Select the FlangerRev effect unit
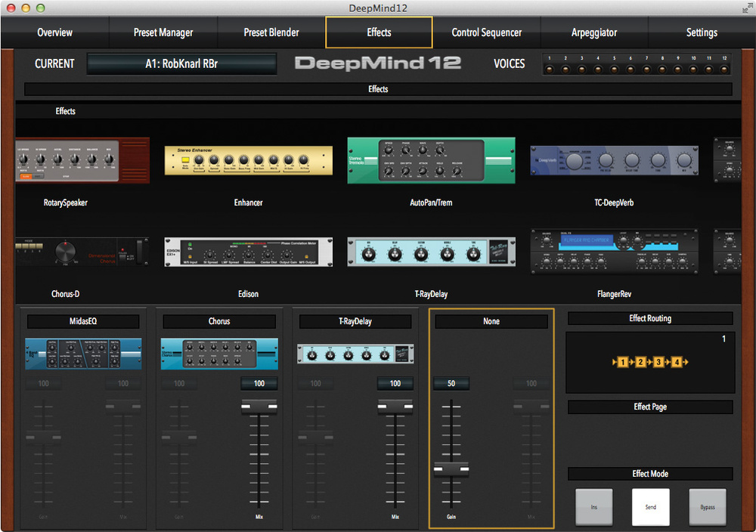Image resolution: width=756 pixels, height=532 pixels. pyautogui.click(x=614, y=252)
